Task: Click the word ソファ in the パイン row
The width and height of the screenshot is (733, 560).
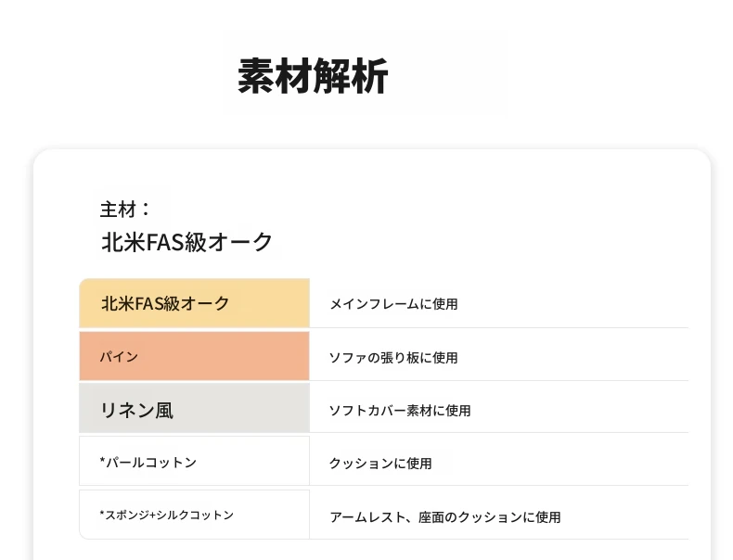Action: (347, 358)
